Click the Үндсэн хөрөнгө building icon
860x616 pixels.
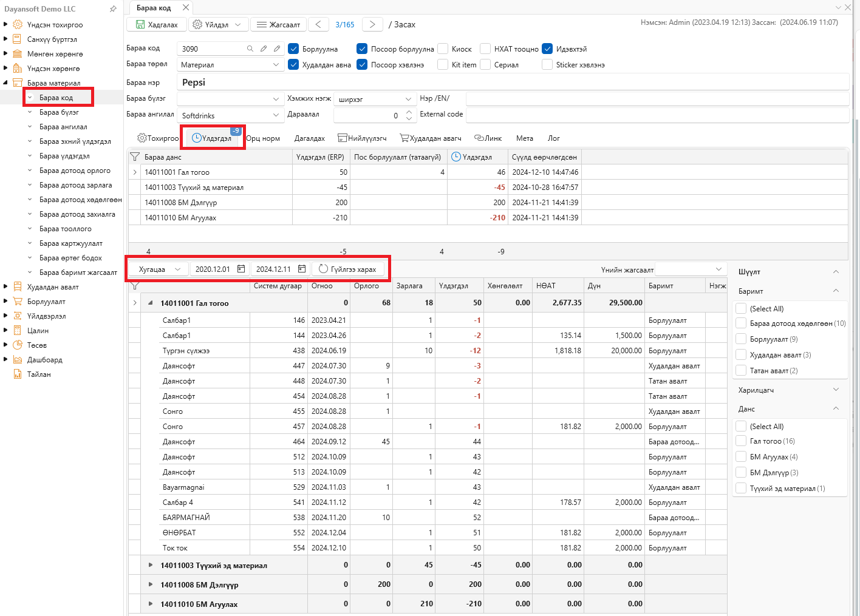tap(18, 69)
